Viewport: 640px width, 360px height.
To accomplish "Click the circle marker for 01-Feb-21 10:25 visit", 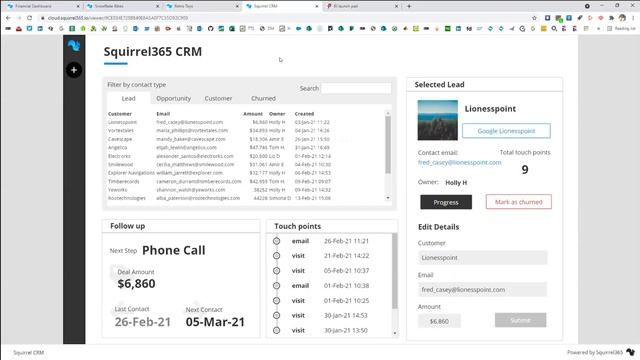I will 276,300.
